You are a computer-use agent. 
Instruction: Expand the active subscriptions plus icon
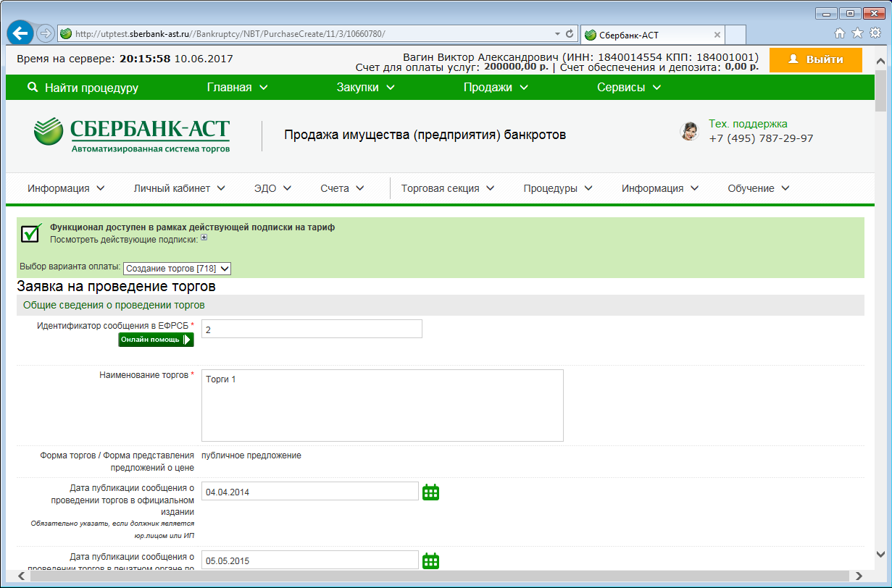tap(204, 238)
